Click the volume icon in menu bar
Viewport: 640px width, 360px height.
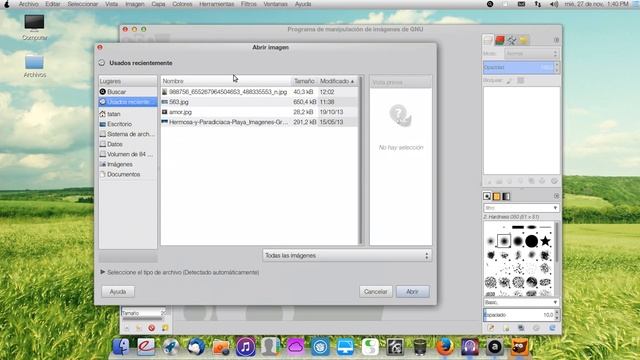click(x=554, y=4)
